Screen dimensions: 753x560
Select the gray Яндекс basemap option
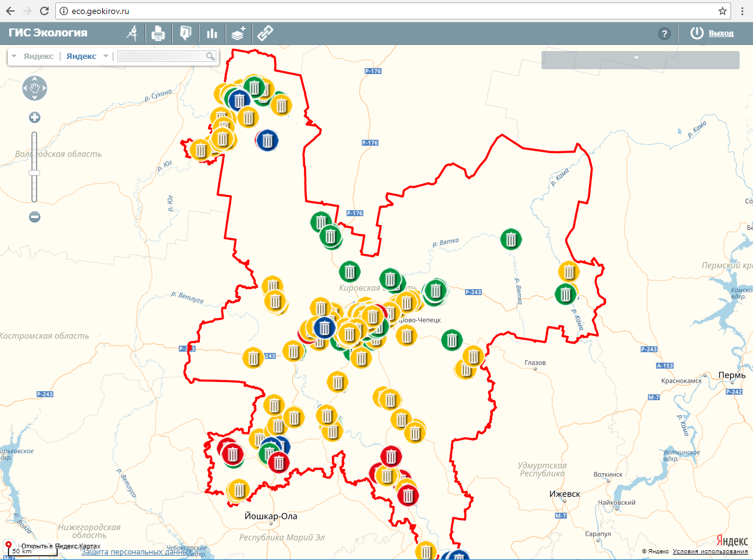(x=38, y=56)
